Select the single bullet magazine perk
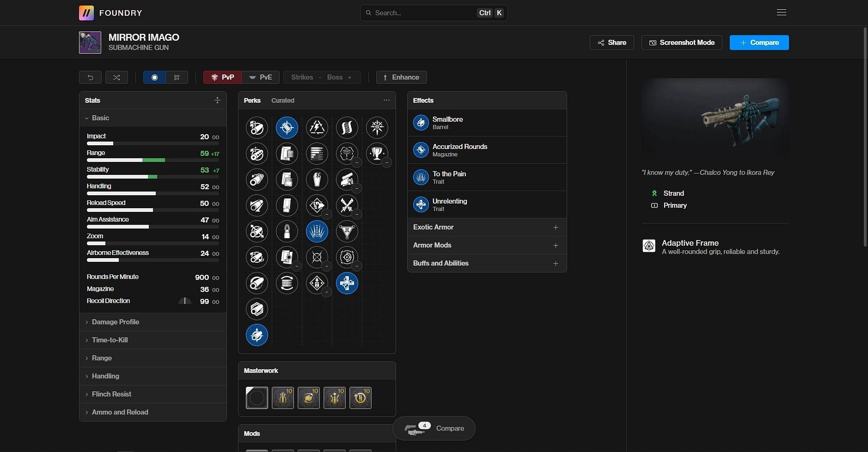The width and height of the screenshot is (868, 452). point(287,231)
